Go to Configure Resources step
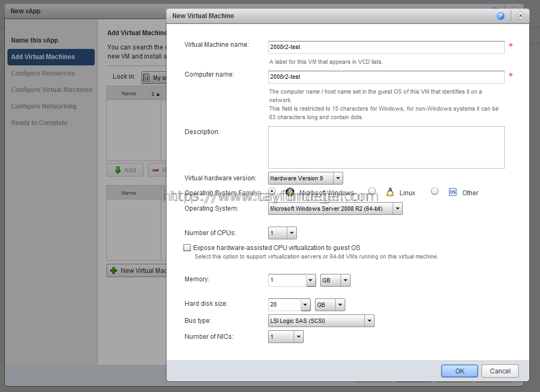Image resolution: width=540 pixels, height=392 pixels. (43, 73)
